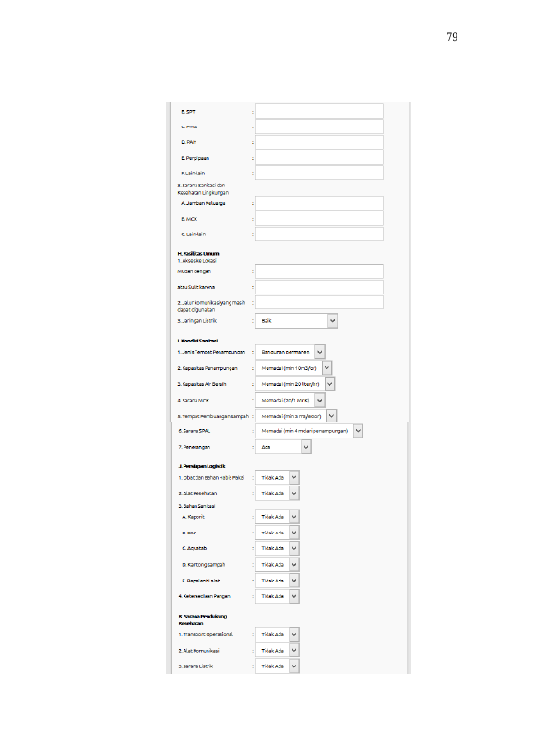
Task: Open the Tempat Pembuangan Sampah dropdown
Action: point(296,416)
